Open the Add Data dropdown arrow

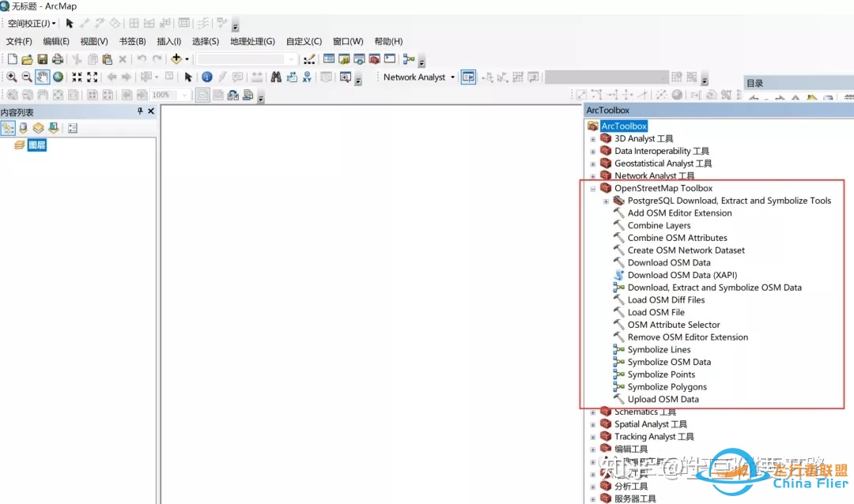click(x=187, y=58)
